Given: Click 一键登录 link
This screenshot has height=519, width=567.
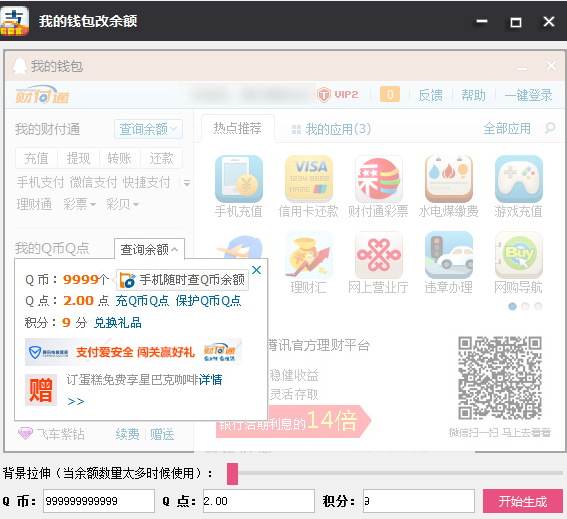Looking at the screenshot, I should click(x=528, y=95).
